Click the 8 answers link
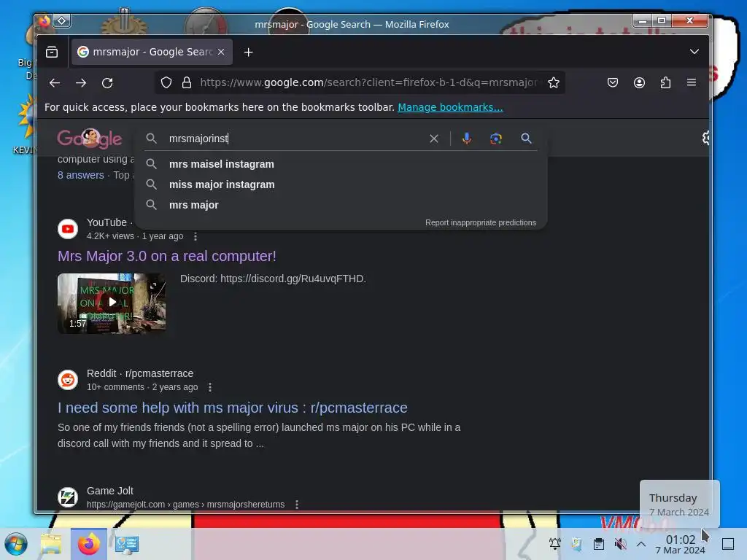 pos(80,175)
